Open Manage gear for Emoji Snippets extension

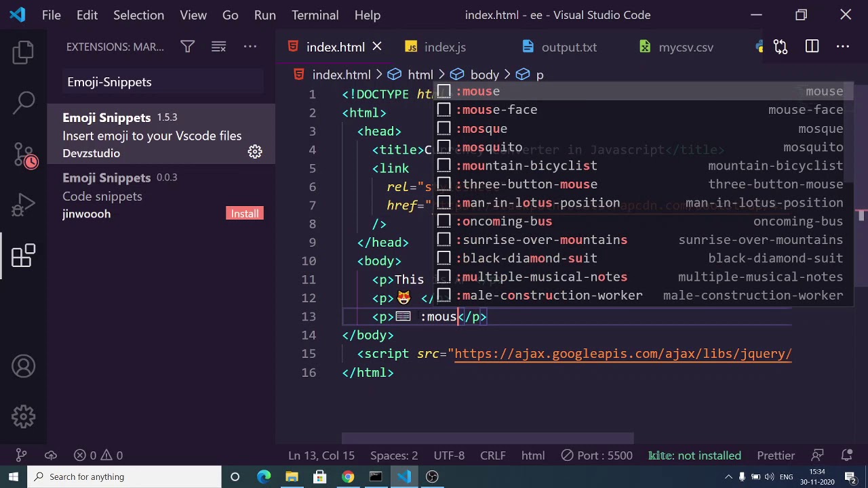tap(255, 152)
